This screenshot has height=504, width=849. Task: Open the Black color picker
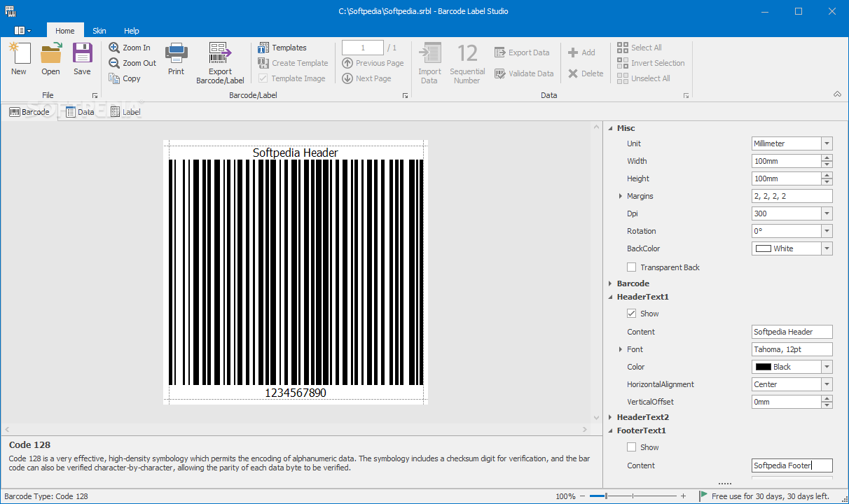(826, 366)
